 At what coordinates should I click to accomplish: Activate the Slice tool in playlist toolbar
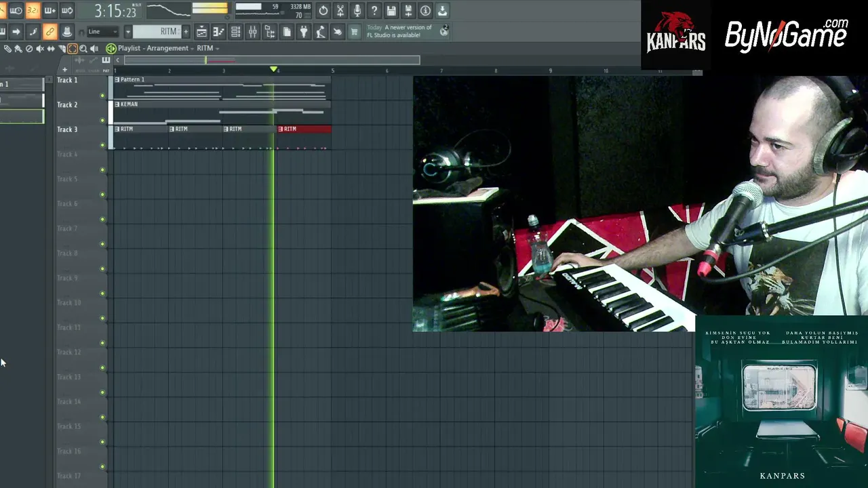(x=62, y=49)
